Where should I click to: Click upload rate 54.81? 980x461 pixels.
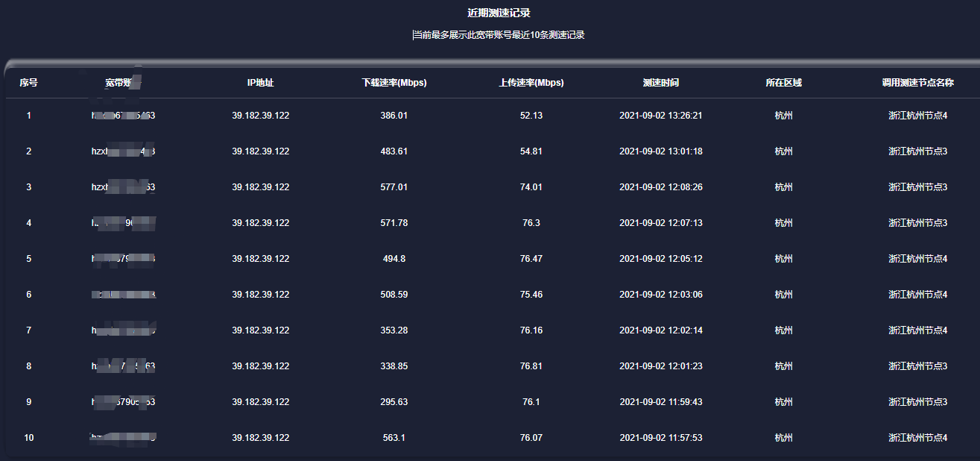pos(531,151)
